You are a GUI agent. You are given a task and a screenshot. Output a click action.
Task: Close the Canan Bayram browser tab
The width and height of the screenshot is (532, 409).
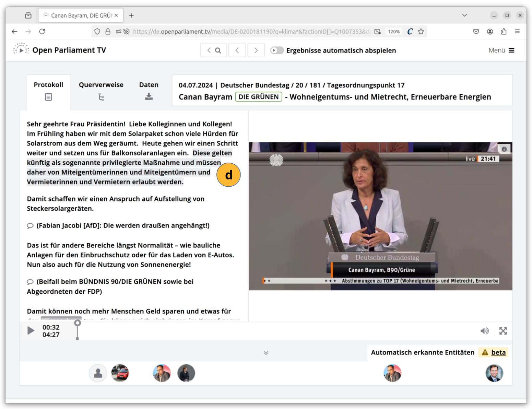116,15
